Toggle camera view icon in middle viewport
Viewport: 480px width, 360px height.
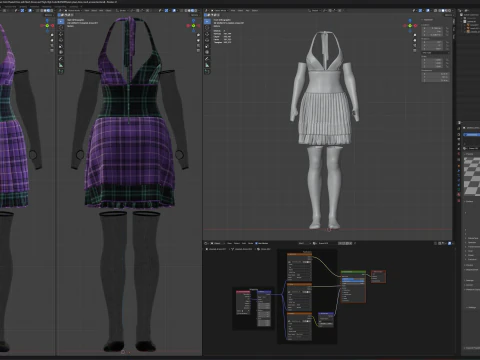(x=198, y=45)
